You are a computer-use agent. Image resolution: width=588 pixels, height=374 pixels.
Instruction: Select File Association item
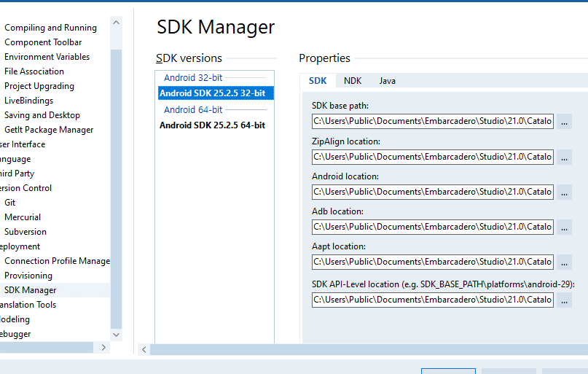click(x=34, y=71)
